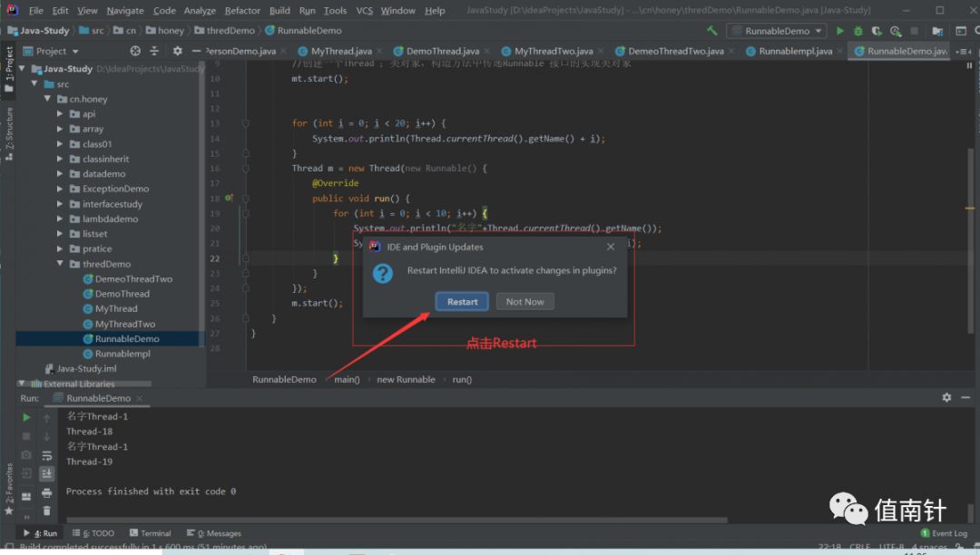Restore layout in the Run panel
Screen dimensions: 980x555
click(26, 496)
